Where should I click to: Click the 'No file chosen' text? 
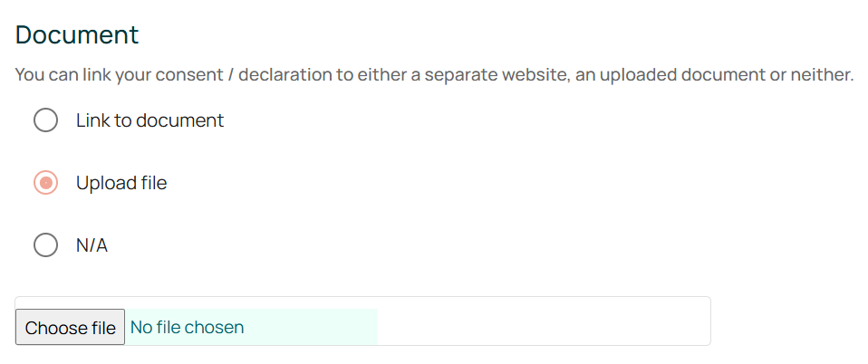pyautogui.click(x=187, y=327)
